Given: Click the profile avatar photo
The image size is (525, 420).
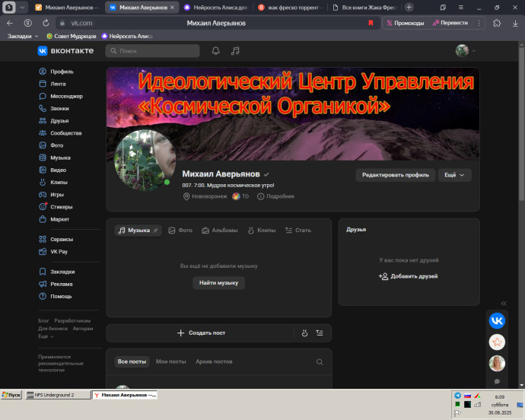Looking at the screenshot, I should pyautogui.click(x=145, y=160).
